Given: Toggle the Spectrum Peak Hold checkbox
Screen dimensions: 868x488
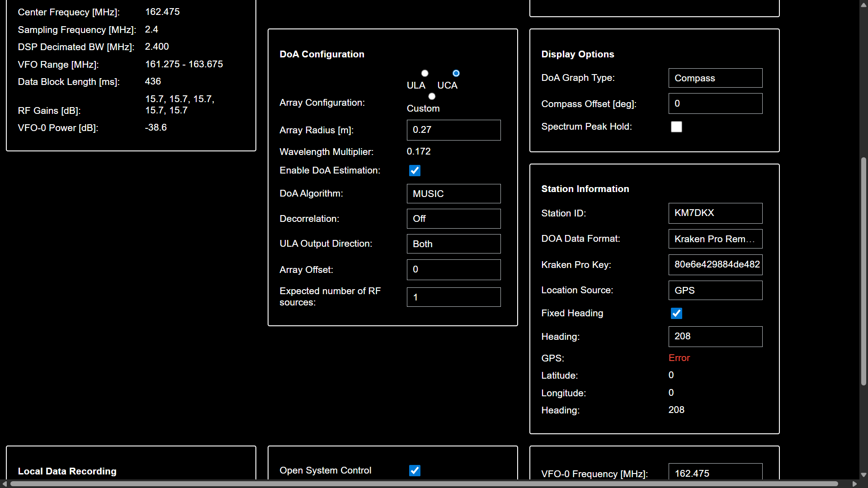Looking at the screenshot, I should pyautogui.click(x=676, y=127).
